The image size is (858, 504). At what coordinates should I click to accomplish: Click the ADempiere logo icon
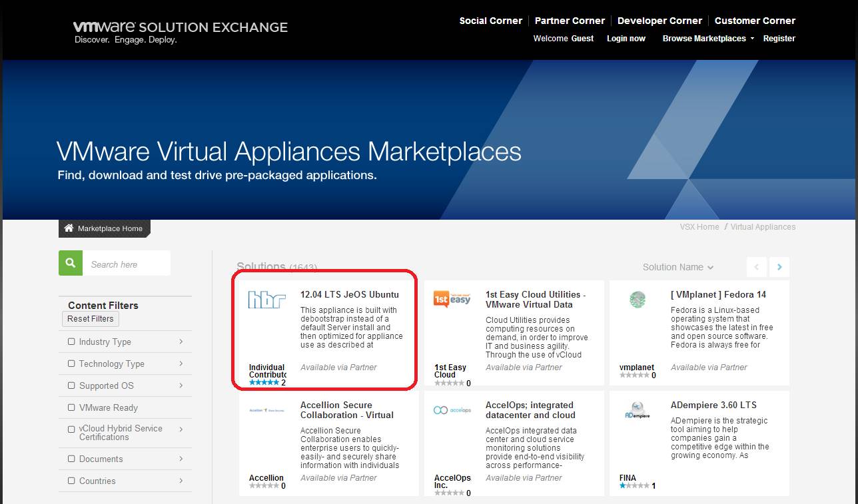click(x=638, y=410)
